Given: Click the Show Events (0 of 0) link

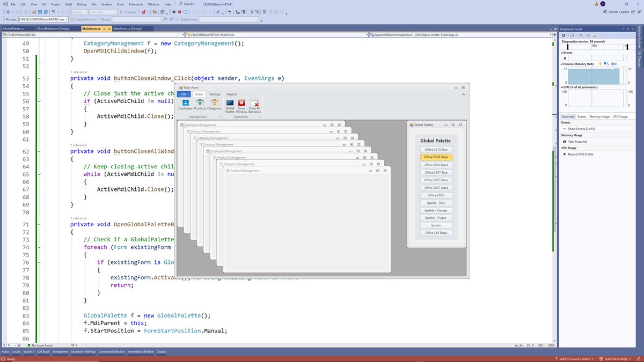Looking at the screenshot, I should point(581,129).
